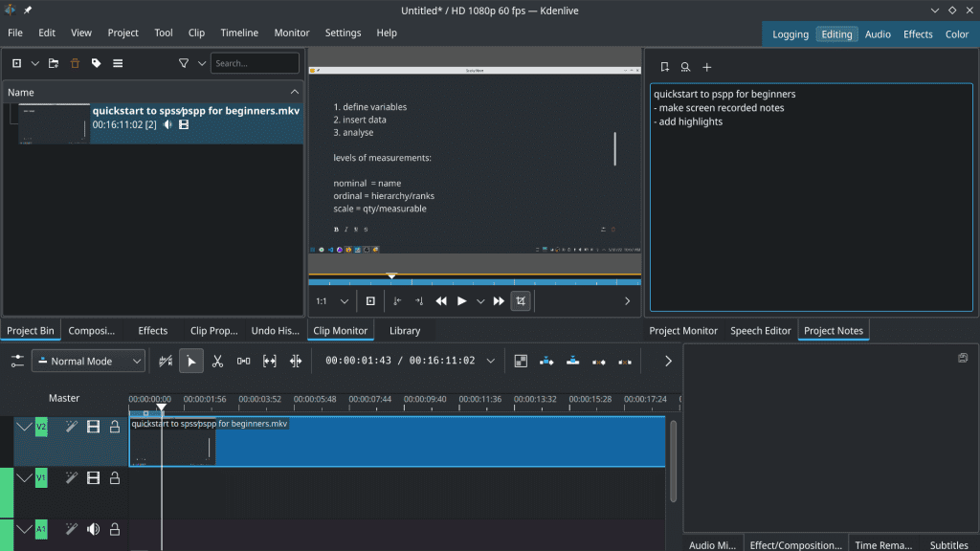
Task: Open the Timeline menu
Action: click(238, 32)
